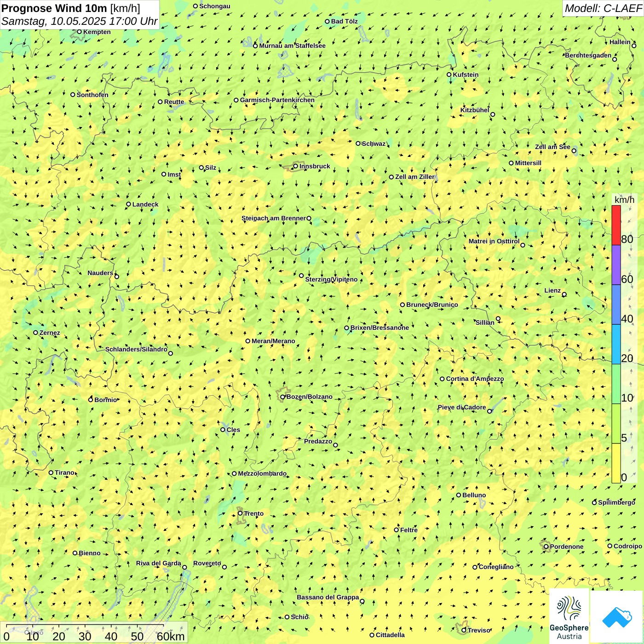Viewport: 644px width, 644px height.
Task: Click the Rovereto label
Action: 207,563
